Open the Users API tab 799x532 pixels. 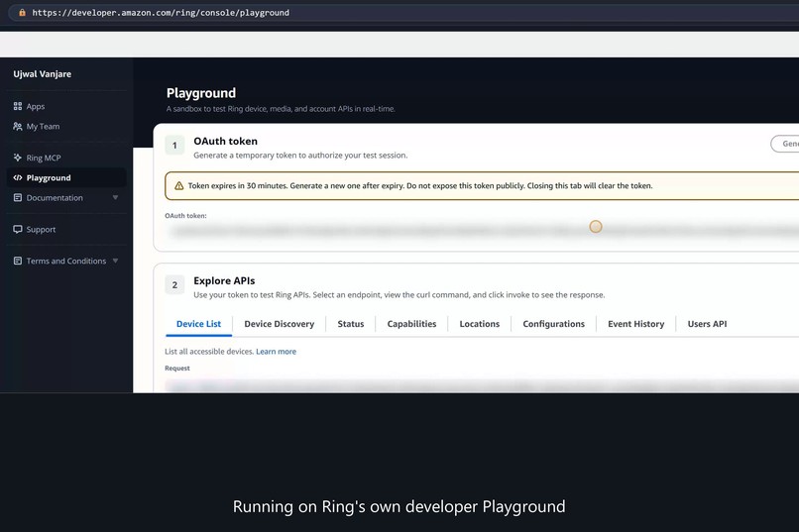pyautogui.click(x=707, y=324)
